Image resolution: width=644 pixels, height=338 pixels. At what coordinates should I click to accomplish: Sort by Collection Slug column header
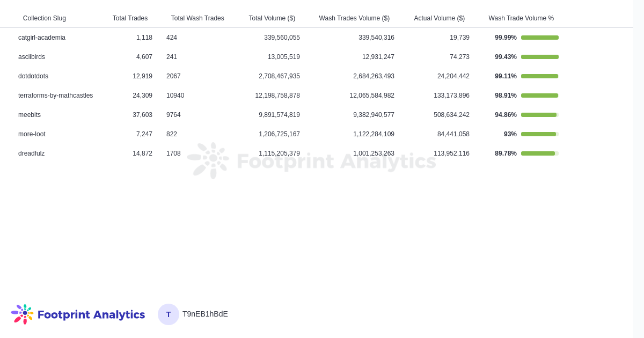[45, 18]
